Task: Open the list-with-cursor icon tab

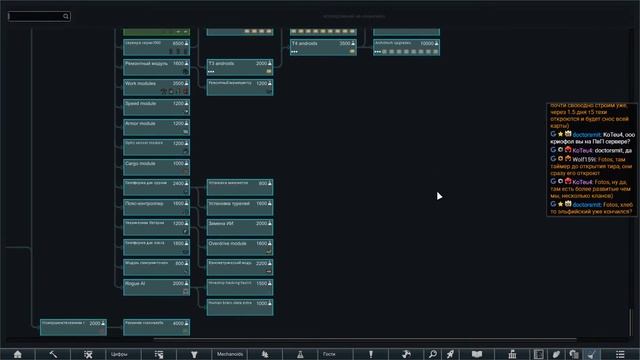Action: click(x=159, y=354)
